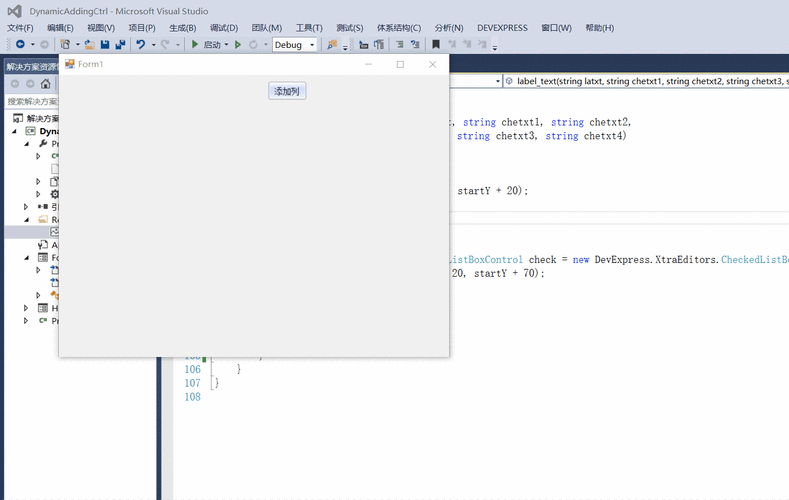The image size is (789, 500).
Task: Maximize the Form1 window
Action: tap(400, 64)
